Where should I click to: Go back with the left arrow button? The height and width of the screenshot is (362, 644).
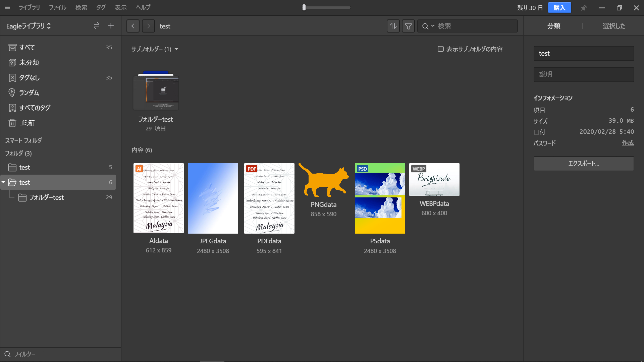(133, 26)
